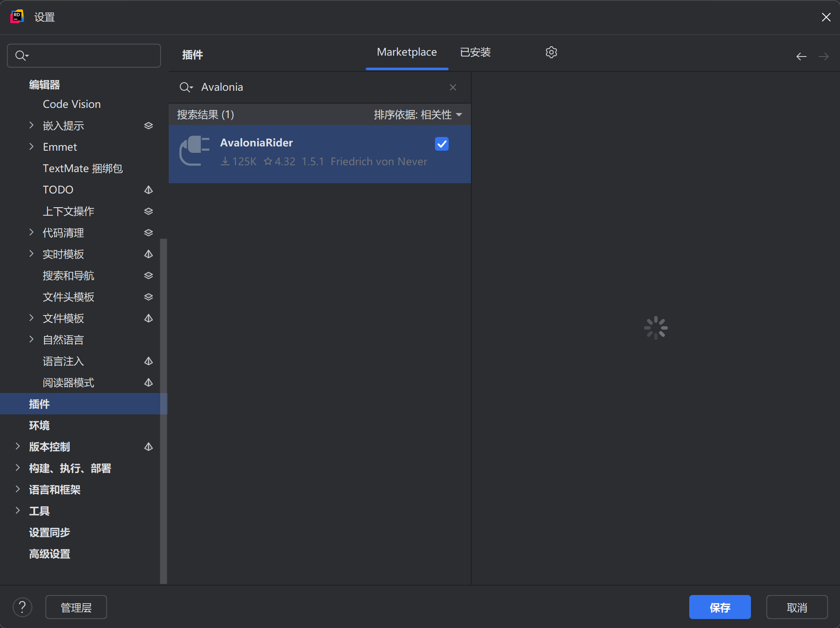Viewport: 840px width, 628px height.
Task: Click the settings gear icon in plugins panel
Action: tap(551, 52)
